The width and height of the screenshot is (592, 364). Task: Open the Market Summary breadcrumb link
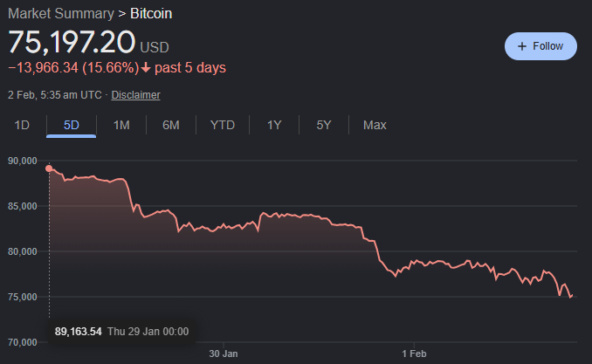point(60,14)
